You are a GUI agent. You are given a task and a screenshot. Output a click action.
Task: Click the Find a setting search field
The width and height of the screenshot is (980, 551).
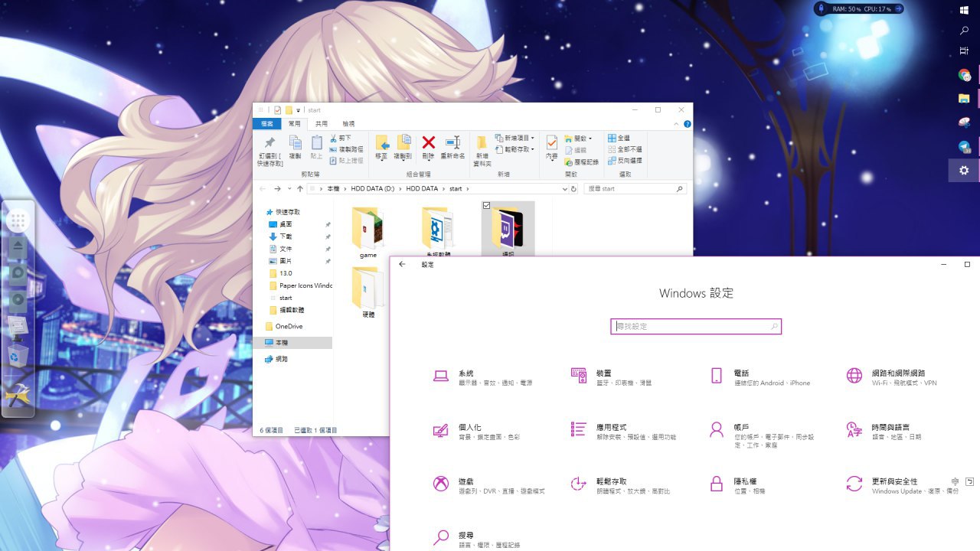pyautogui.click(x=696, y=327)
